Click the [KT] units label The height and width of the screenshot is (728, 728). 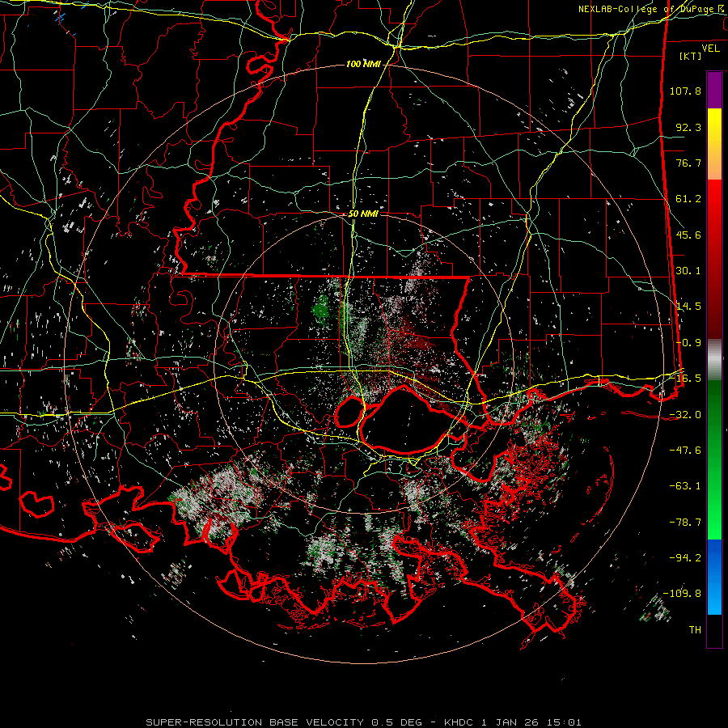[691, 56]
